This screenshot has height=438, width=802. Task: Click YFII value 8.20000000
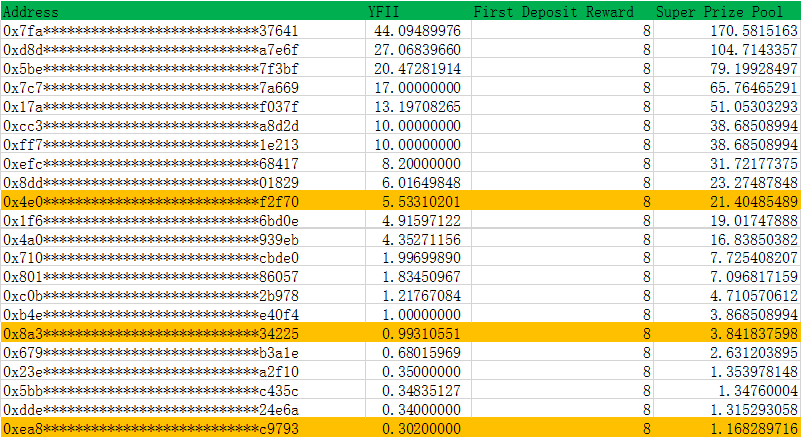(x=421, y=164)
